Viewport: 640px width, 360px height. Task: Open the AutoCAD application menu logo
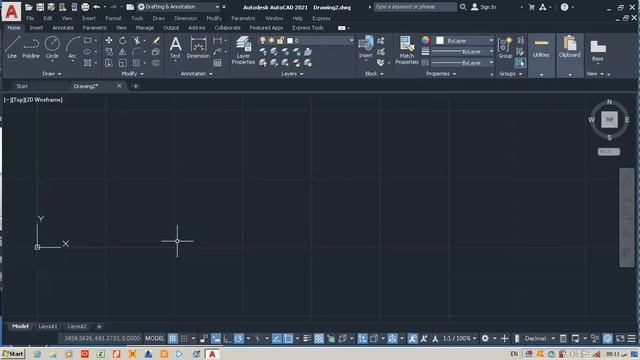click(x=11, y=11)
